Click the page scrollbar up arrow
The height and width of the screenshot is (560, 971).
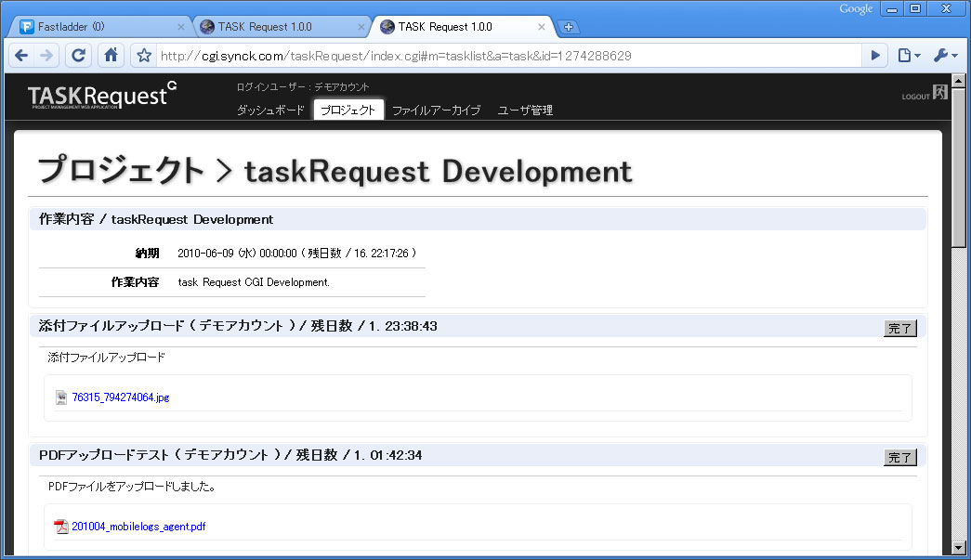pyautogui.click(x=959, y=81)
